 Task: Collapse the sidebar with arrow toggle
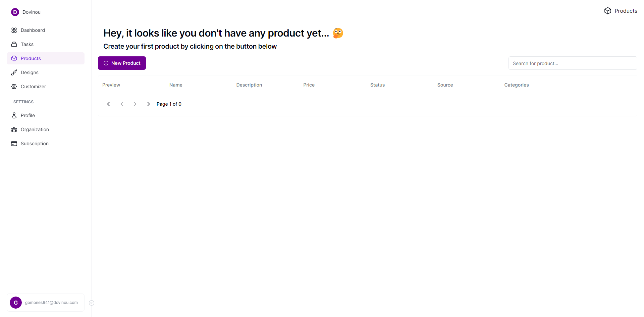click(92, 303)
